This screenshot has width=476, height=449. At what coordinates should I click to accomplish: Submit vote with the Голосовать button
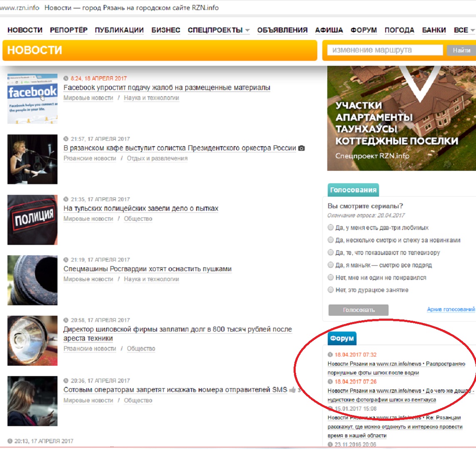point(358,310)
